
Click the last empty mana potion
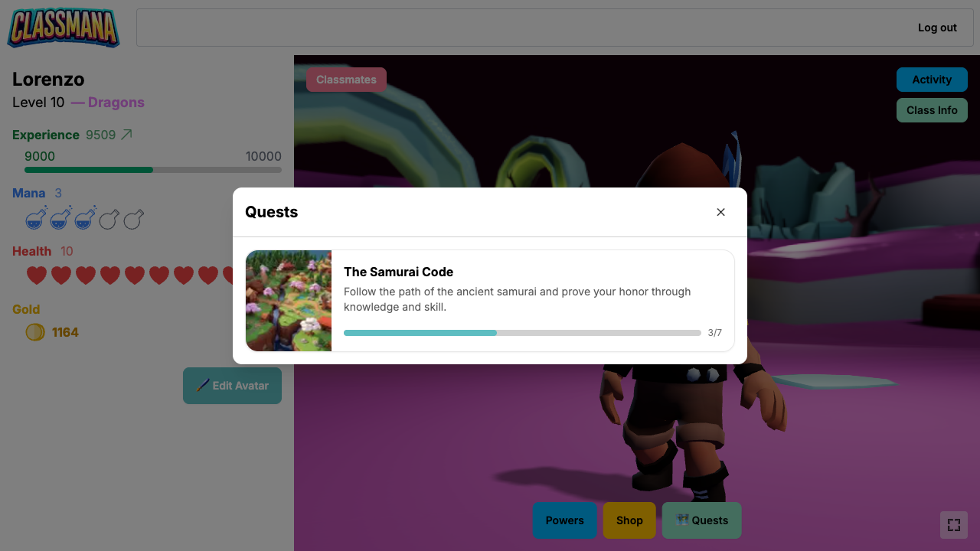pos(134,219)
